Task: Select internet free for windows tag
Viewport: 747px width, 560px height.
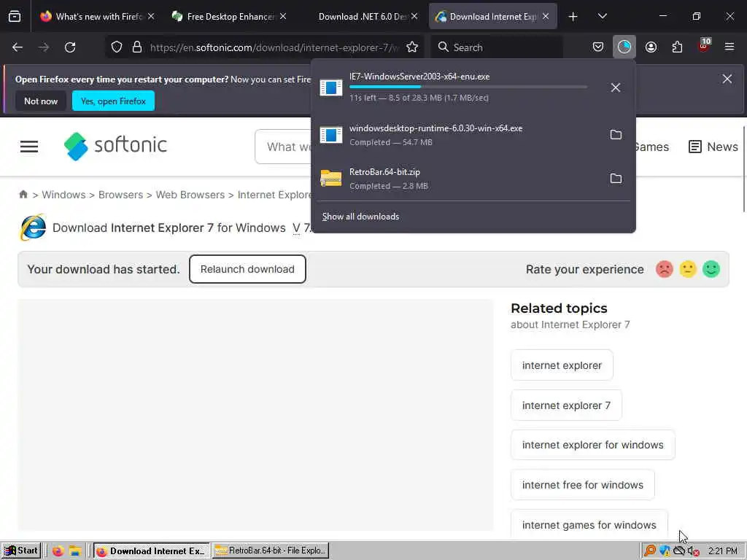Action: pos(583,485)
